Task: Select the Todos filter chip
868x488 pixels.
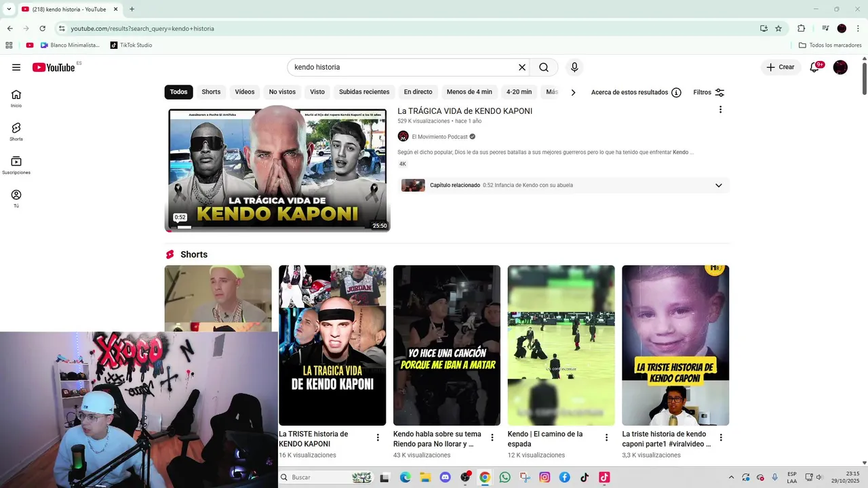Action: click(x=178, y=92)
